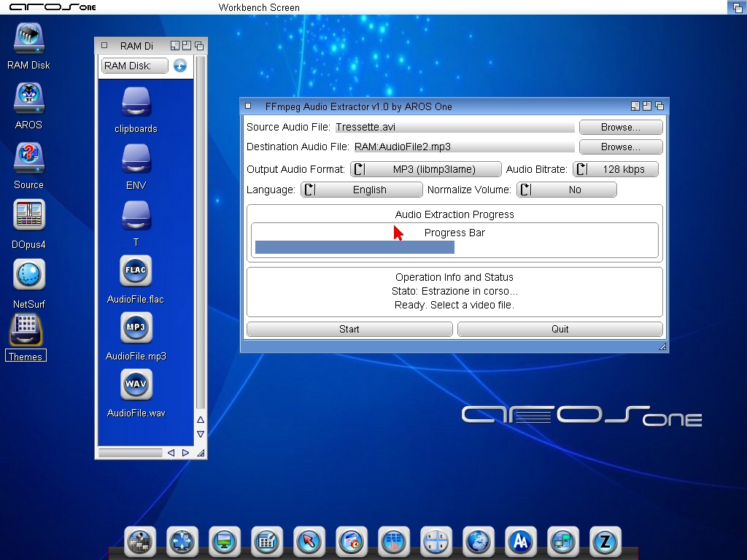The height and width of the screenshot is (560, 747).
Task: Click FFmpeg Audio Extractor title bar text
Action: point(358,106)
